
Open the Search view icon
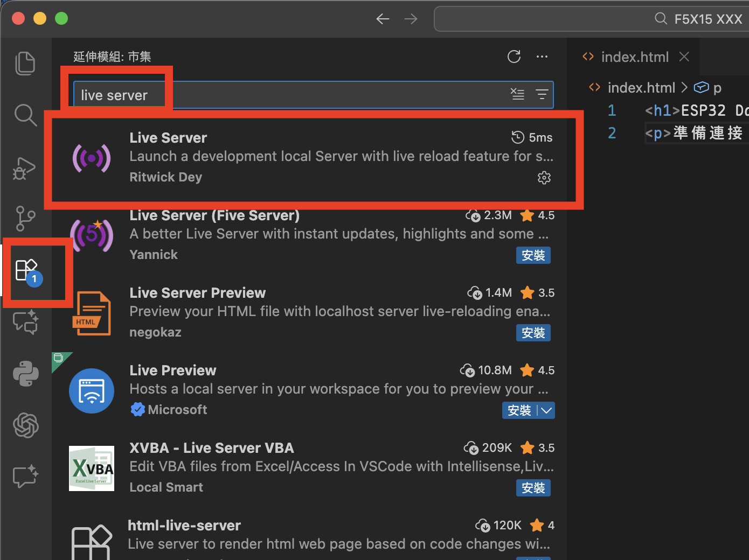25,115
